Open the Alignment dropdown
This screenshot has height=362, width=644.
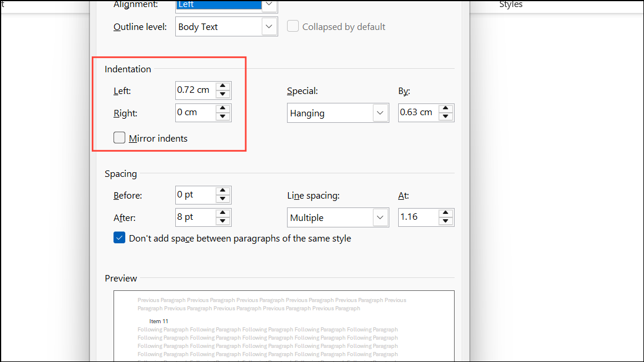click(x=269, y=5)
